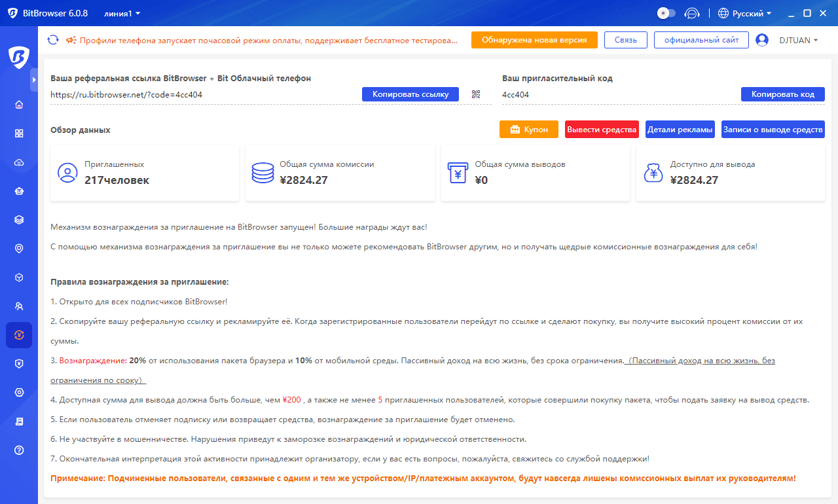Open the settings gear sidebar icon
The image size is (838, 504).
coord(19,392)
